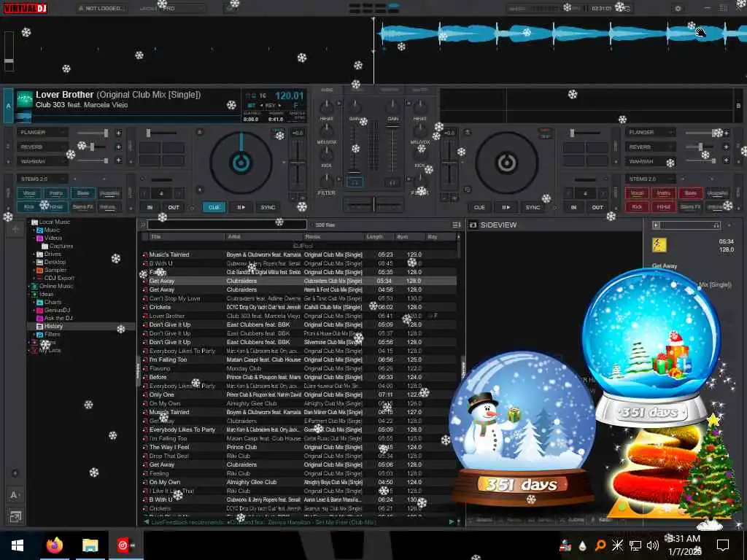Toggle deck A Vocal stem pad
The height and width of the screenshot is (560, 747).
(29, 192)
